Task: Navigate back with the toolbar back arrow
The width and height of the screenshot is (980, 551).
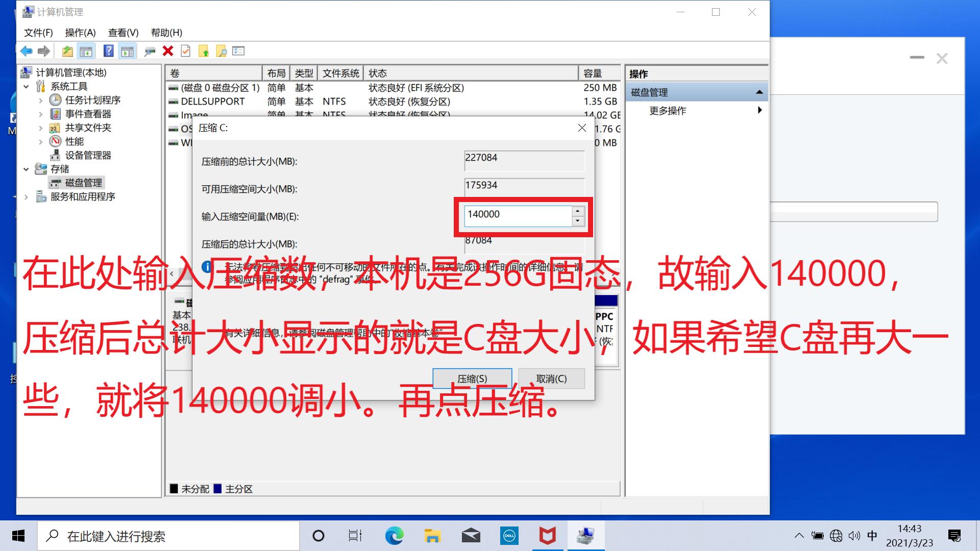Action: (x=26, y=51)
